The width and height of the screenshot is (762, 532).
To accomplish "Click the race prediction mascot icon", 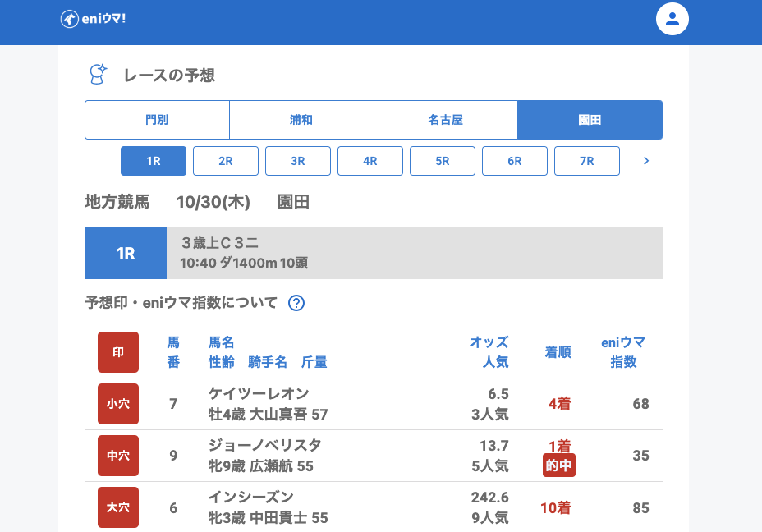I will 98,75.
